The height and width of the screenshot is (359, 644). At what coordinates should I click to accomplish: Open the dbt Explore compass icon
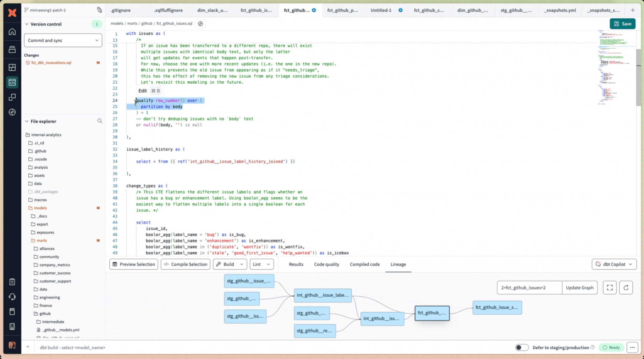[x=12, y=112]
